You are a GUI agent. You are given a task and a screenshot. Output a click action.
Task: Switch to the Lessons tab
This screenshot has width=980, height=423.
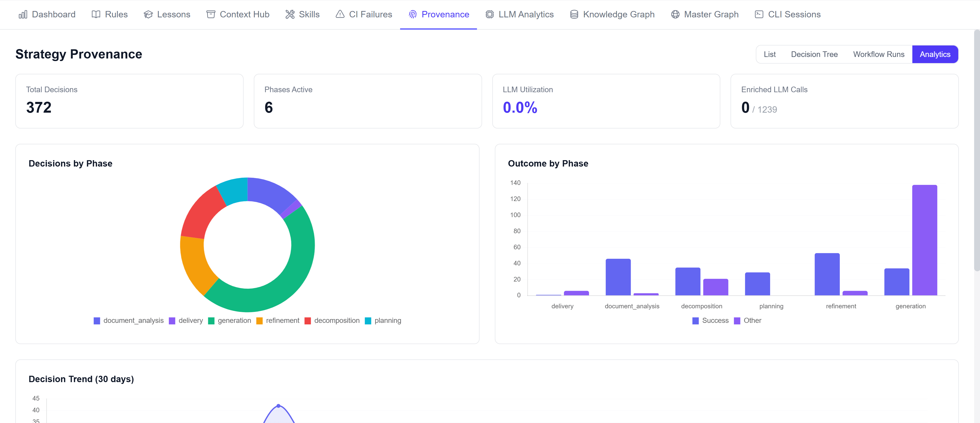(x=167, y=15)
